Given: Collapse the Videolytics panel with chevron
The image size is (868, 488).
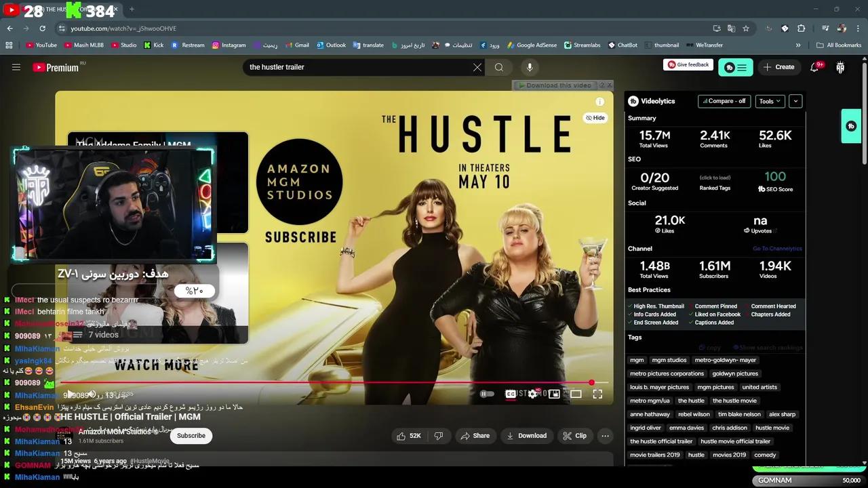Looking at the screenshot, I should 795,101.
